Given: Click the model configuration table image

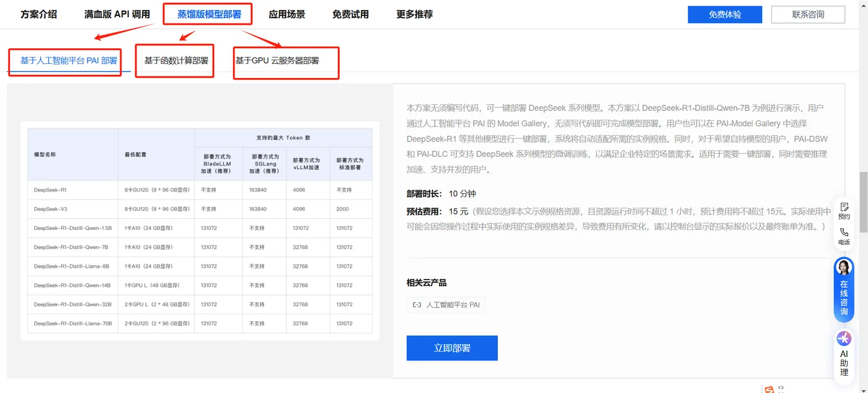Looking at the screenshot, I should [x=200, y=231].
